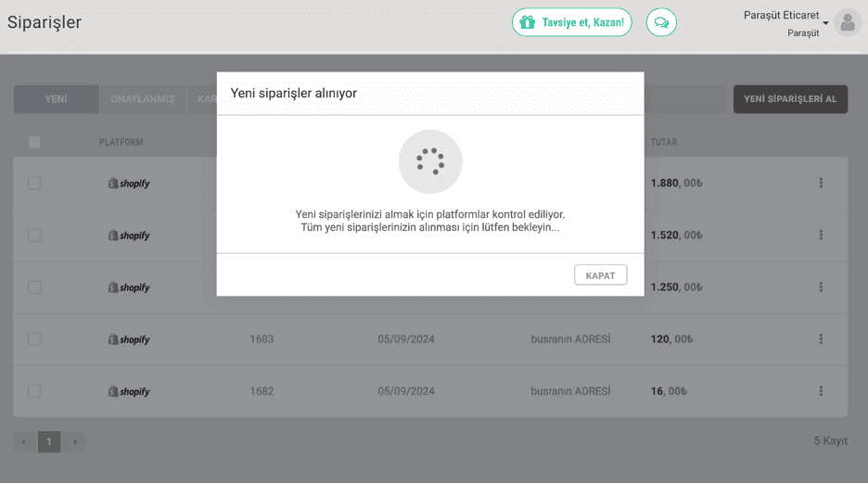This screenshot has width=868, height=484.
Task: Check the box for order 1682
Action: tap(34, 391)
